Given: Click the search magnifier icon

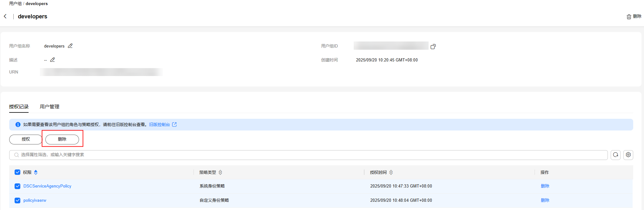Looking at the screenshot, I should [16, 155].
